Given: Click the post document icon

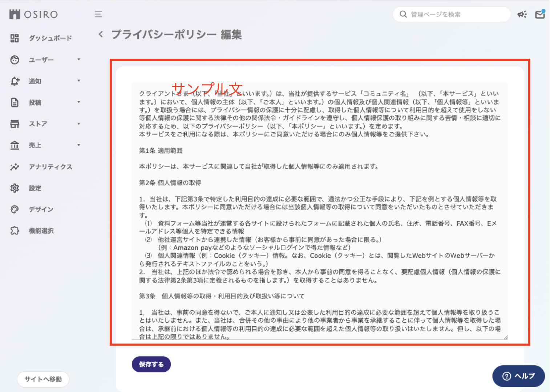Looking at the screenshot, I should point(15,103).
